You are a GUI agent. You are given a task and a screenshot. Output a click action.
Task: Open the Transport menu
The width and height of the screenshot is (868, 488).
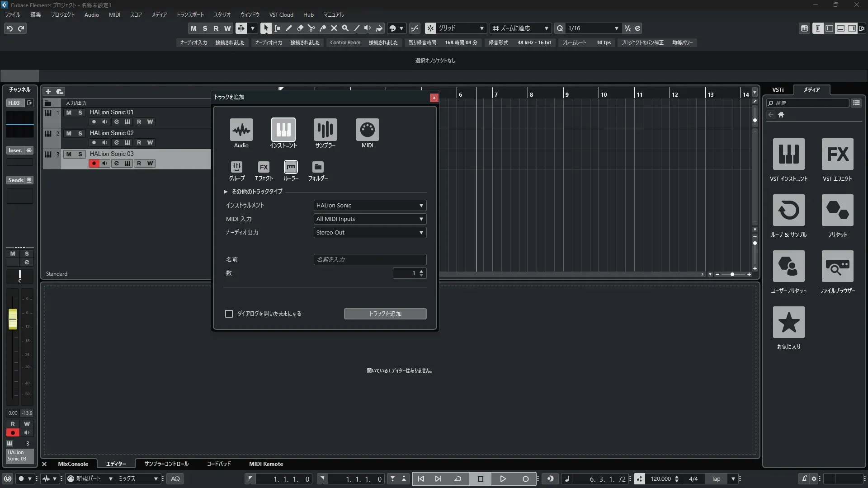coord(190,15)
